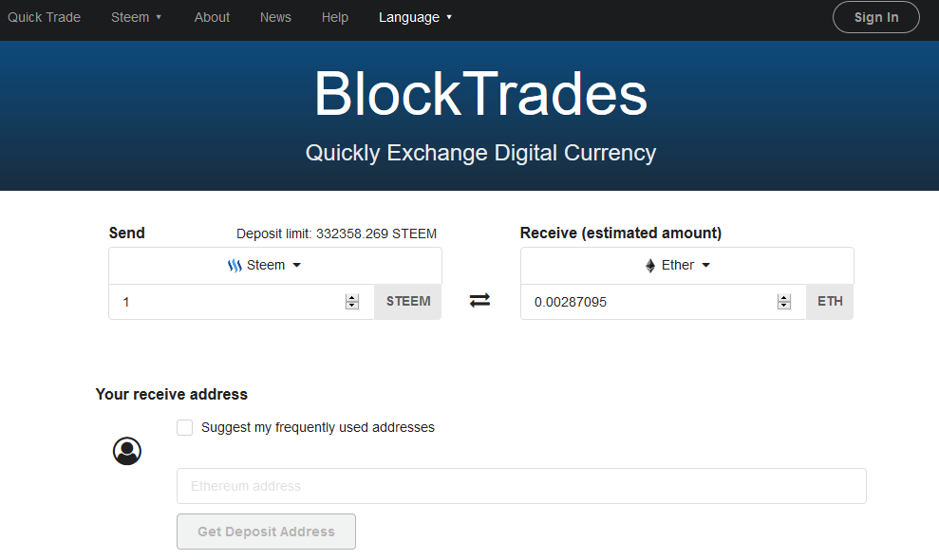Open Quick Trade page
The width and height of the screenshot is (939, 560).
pos(44,17)
